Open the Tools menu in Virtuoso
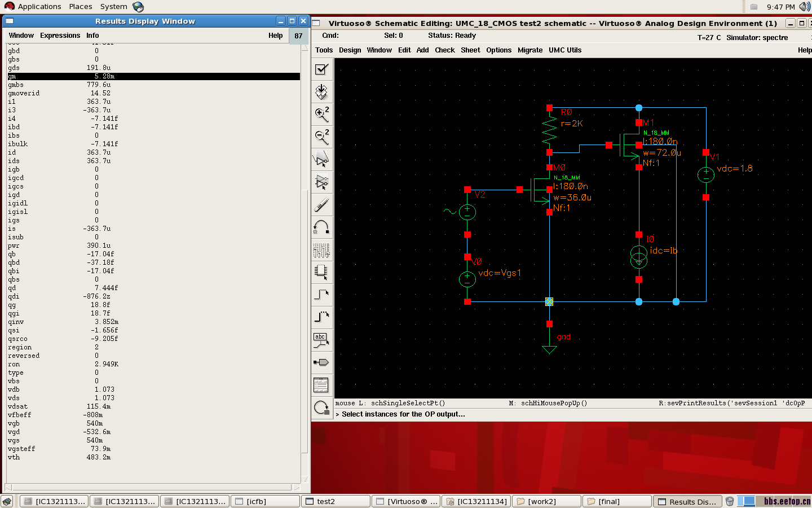 324,50
